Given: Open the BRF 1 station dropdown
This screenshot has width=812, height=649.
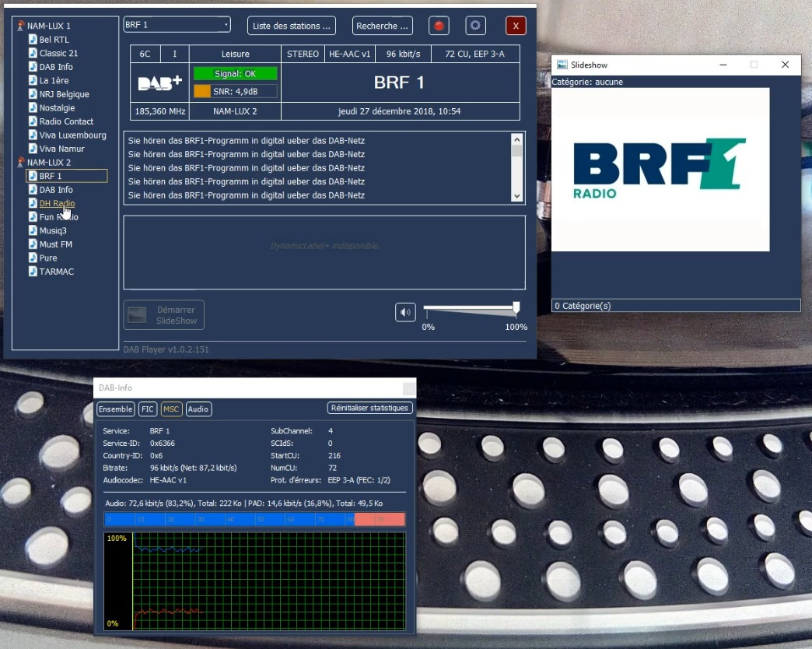Looking at the screenshot, I should click(x=177, y=24).
